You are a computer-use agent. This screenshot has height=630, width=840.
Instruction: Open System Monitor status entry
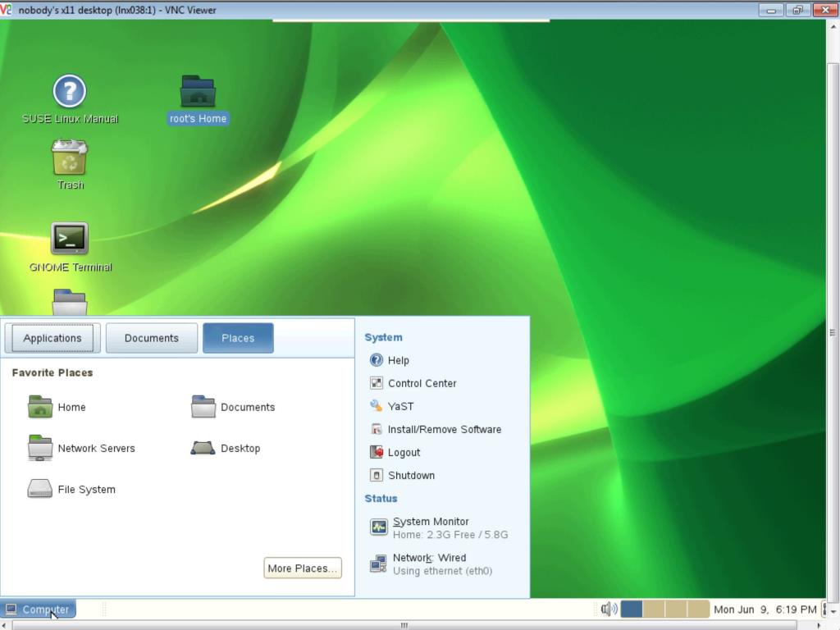pyautogui.click(x=440, y=527)
